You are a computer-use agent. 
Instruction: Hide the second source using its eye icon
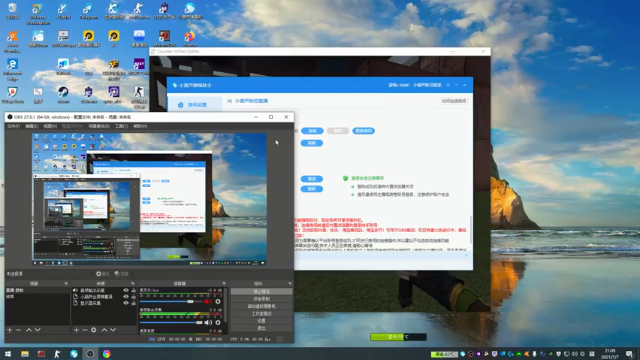pyautogui.click(x=126, y=297)
